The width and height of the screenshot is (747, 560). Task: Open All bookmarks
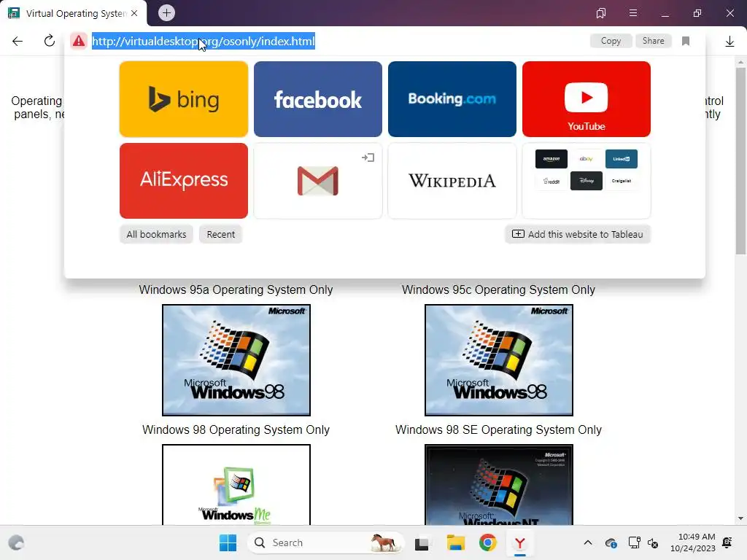[156, 234]
